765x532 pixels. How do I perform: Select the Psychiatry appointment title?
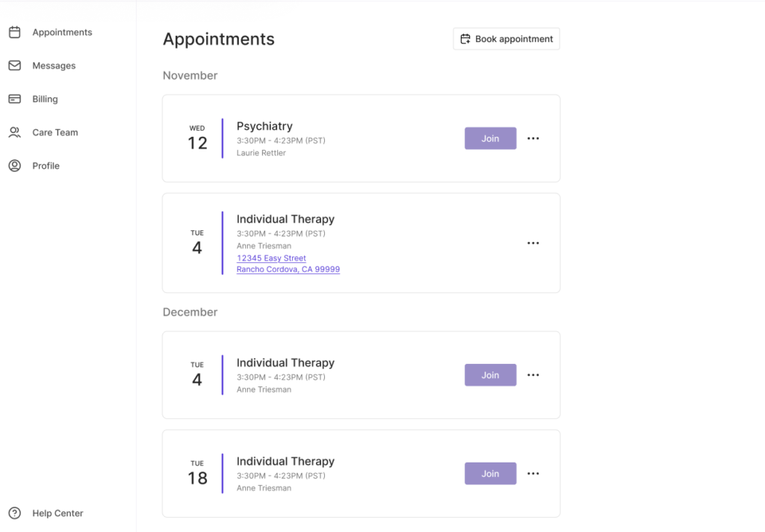click(264, 126)
